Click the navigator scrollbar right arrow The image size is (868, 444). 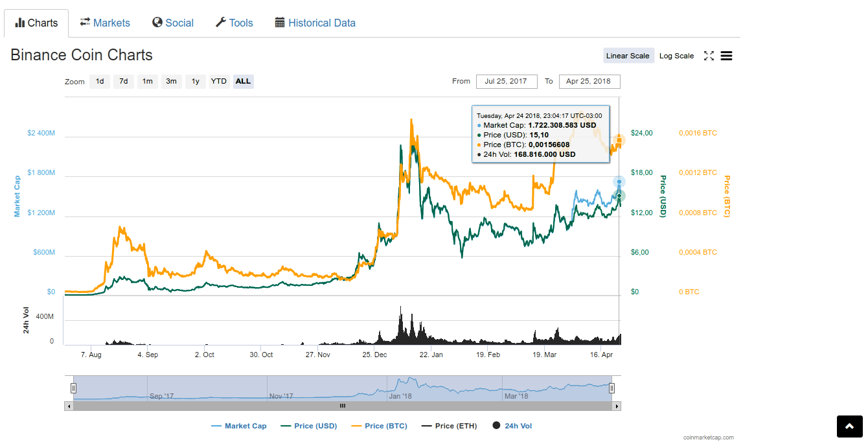pyautogui.click(x=617, y=406)
